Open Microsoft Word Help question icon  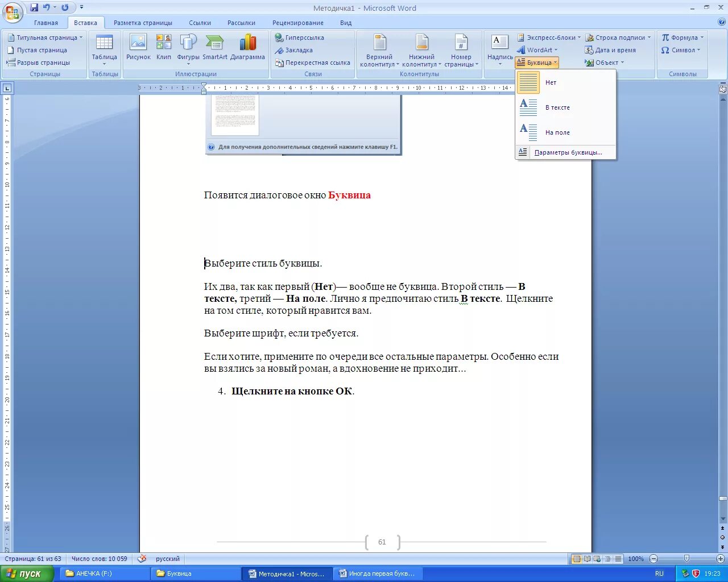(721, 23)
